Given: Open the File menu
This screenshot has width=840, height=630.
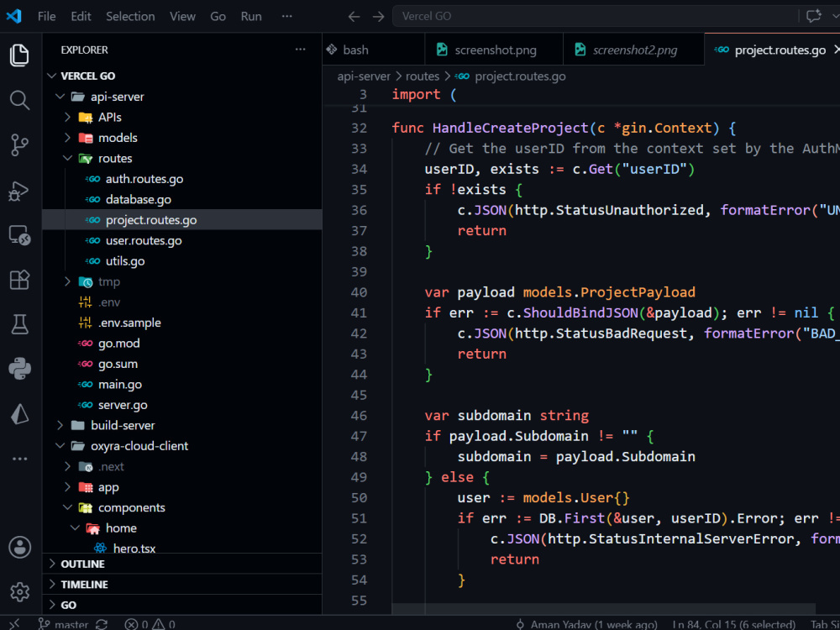Looking at the screenshot, I should click(46, 17).
